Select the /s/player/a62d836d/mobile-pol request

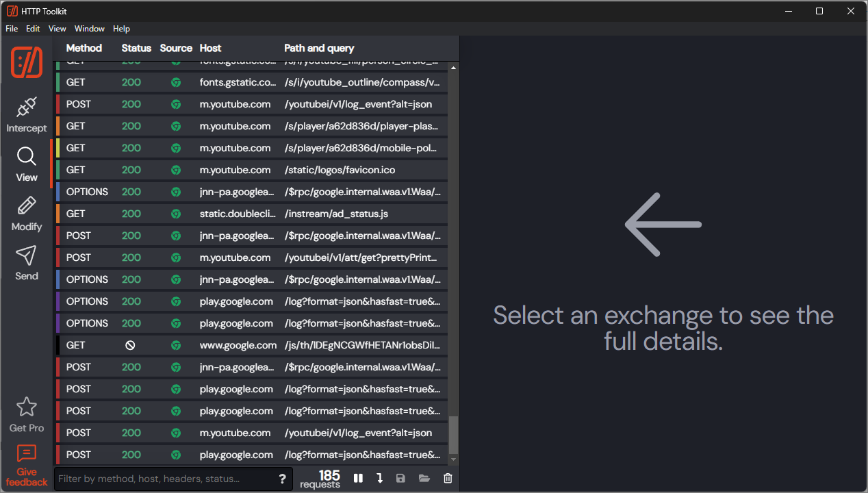coord(251,148)
